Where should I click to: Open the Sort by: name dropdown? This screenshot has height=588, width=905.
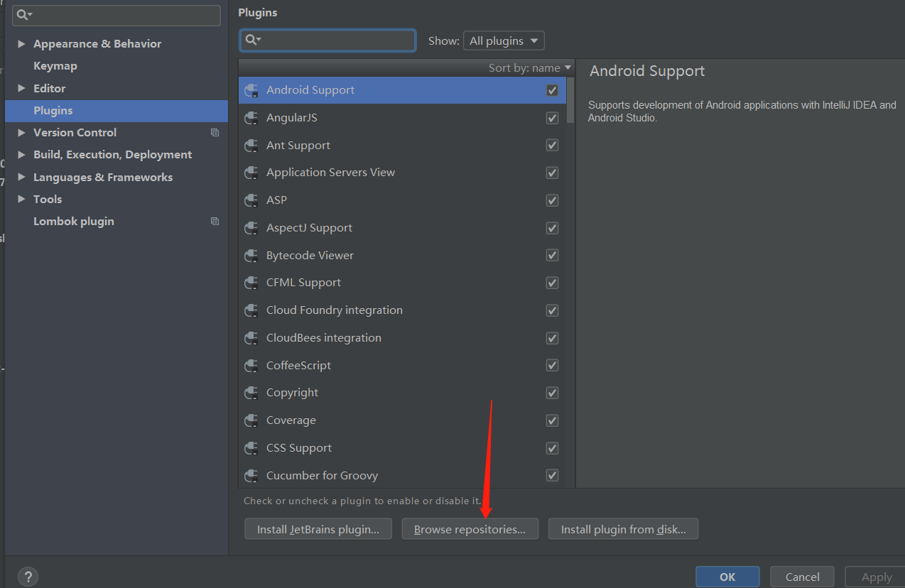[x=530, y=67]
